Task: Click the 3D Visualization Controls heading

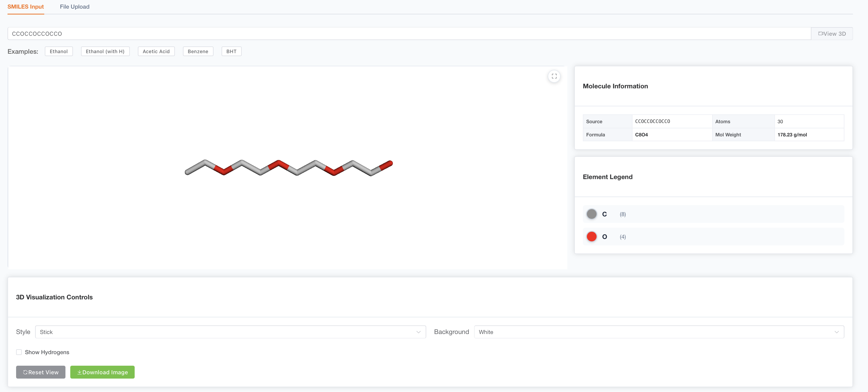Action: (54, 297)
